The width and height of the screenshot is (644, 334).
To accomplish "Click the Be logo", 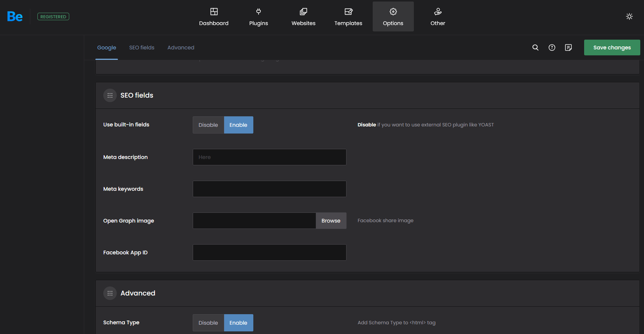I will tap(15, 16).
